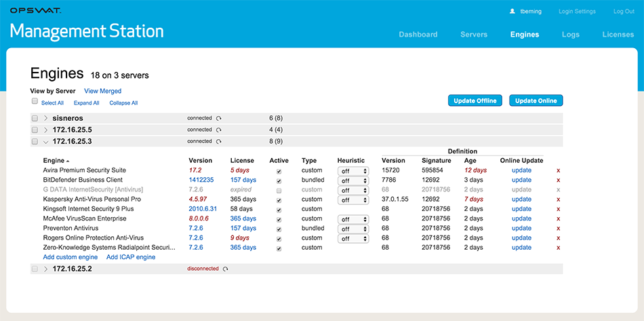
Task: Sort by Engine column ascending arrow
Action: (x=68, y=161)
